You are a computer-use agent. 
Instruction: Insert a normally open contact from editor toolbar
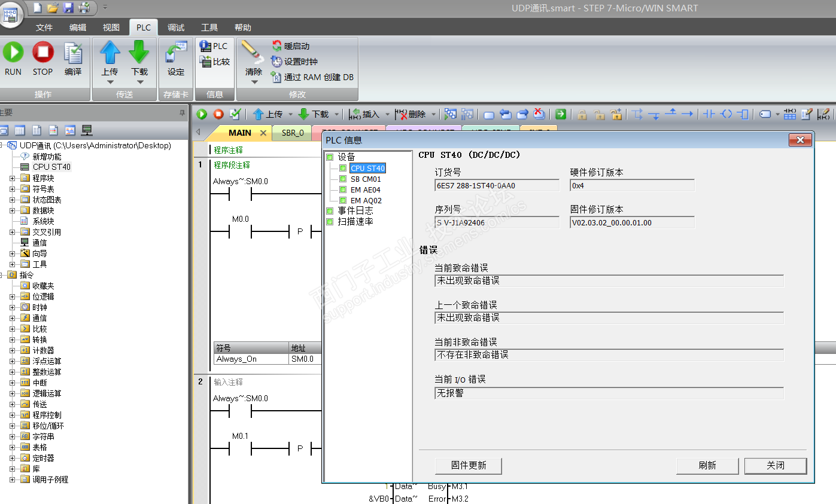click(x=709, y=114)
